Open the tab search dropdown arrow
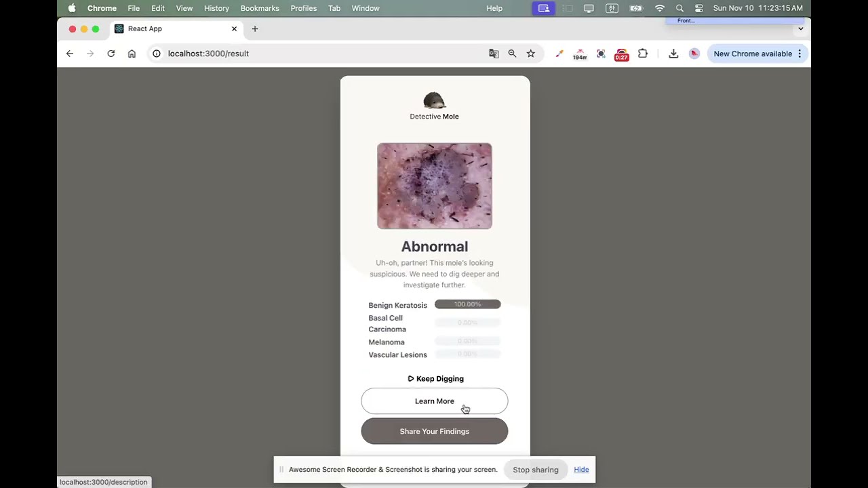The width and height of the screenshot is (868, 488). click(800, 28)
